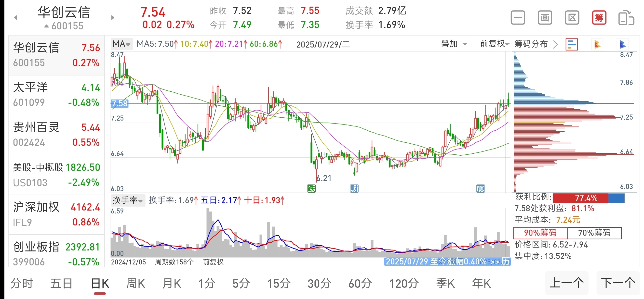Toggle the red 筹 chip distribution icon
Viewport: 644px width, 299px height.
pyautogui.click(x=599, y=18)
